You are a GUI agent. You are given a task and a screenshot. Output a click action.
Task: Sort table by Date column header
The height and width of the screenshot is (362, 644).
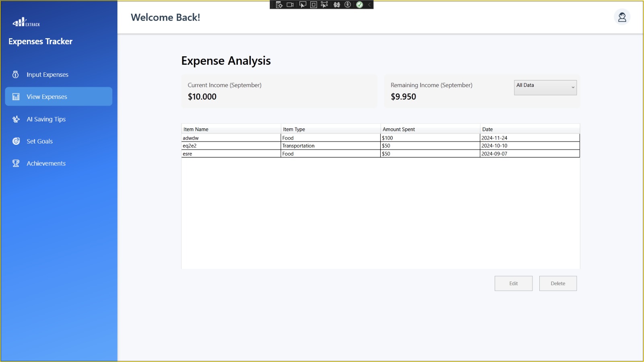point(529,129)
